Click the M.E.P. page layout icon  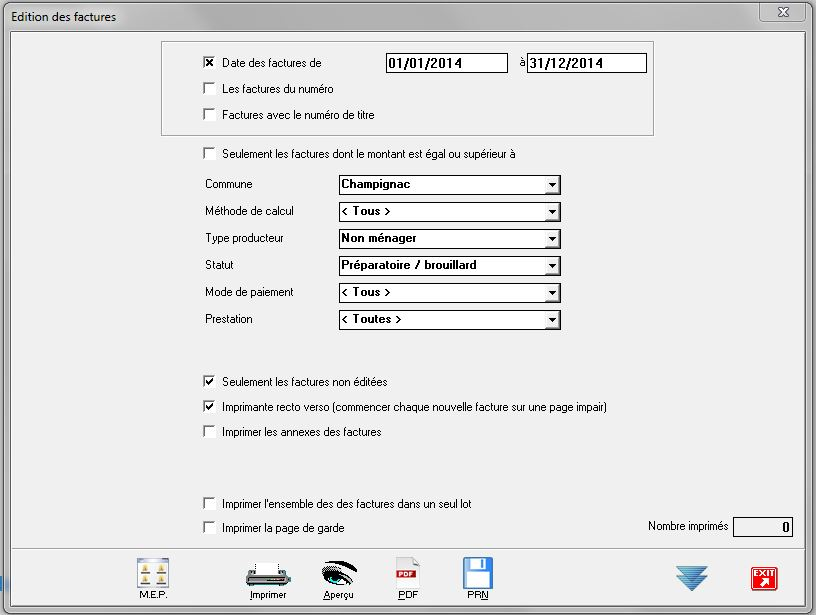(x=152, y=574)
